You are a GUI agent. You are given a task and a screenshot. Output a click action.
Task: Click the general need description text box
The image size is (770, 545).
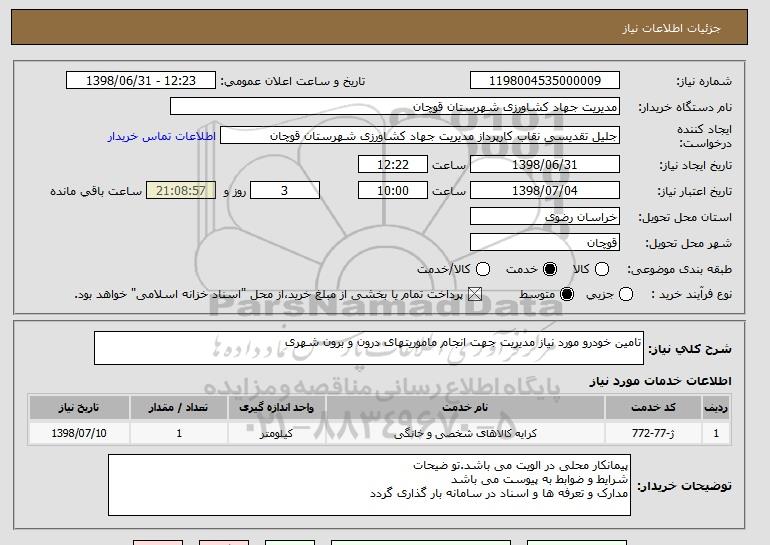point(369,348)
